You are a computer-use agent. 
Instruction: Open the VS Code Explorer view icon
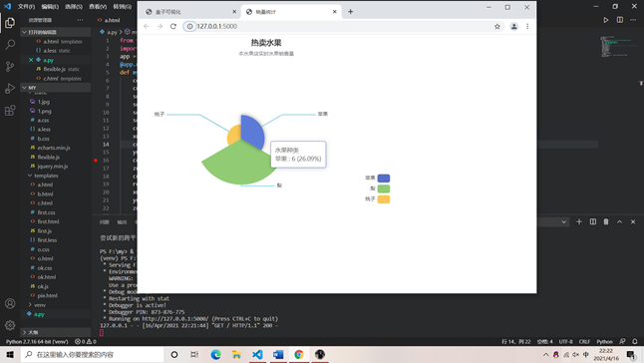[x=10, y=23]
